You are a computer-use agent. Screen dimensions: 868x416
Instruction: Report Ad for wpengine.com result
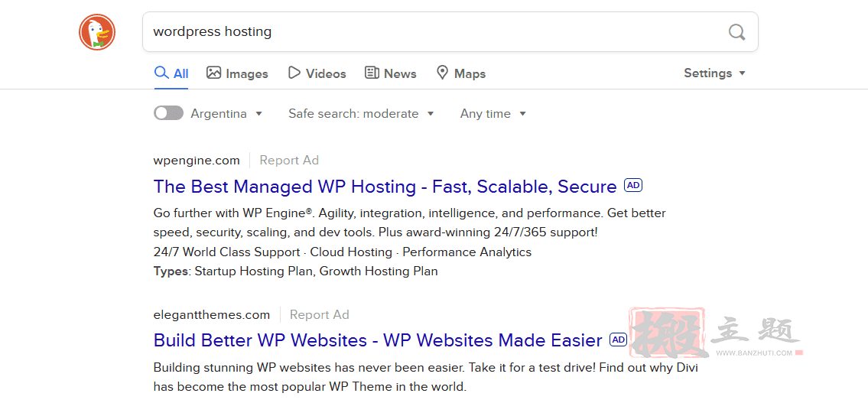[x=289, y=161]
